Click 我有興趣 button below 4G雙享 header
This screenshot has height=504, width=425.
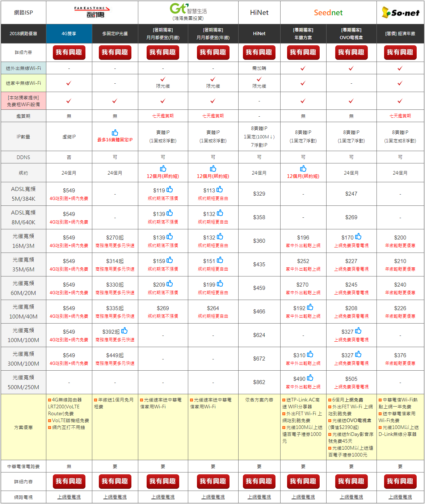(69, 53)
